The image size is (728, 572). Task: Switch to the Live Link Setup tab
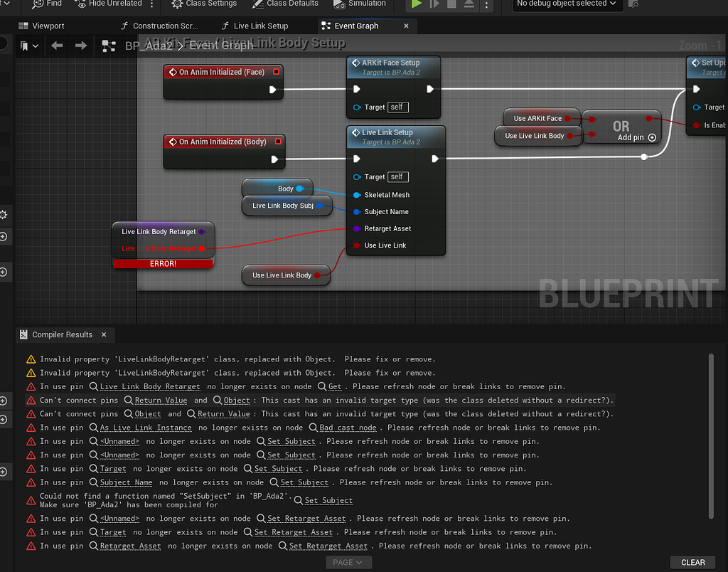click(x=261, y=26)
